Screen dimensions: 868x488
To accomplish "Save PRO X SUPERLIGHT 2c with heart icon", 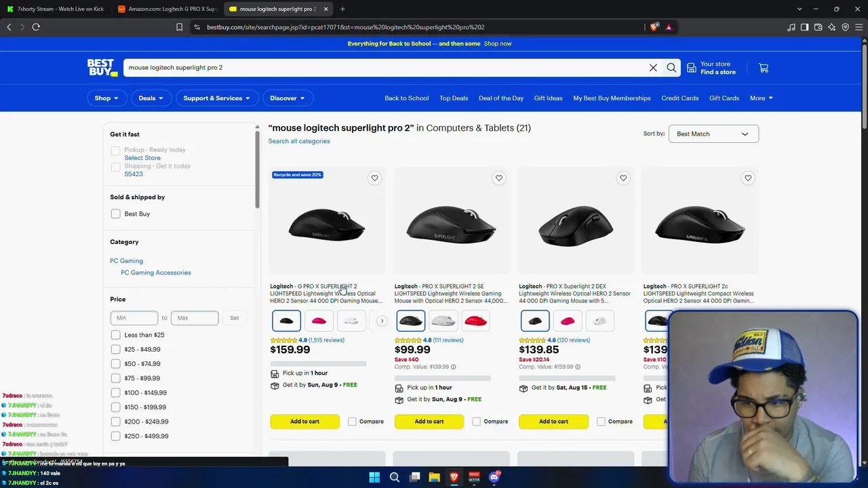I will pos(748,178).
